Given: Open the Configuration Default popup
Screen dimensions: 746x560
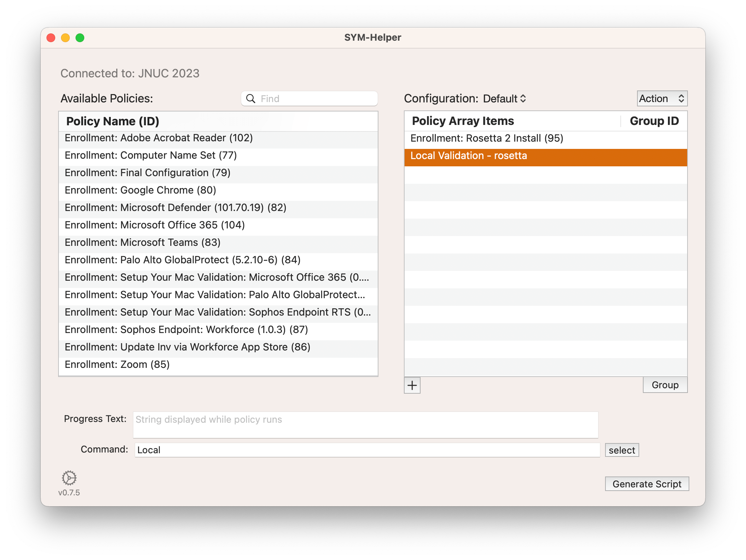Looking at the screenshot, I should pyautogui.click(x=504, y=99).
